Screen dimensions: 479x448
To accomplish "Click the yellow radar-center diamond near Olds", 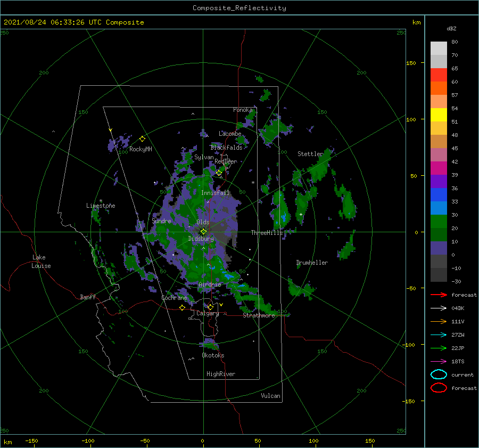I will [x=203, y=232].
